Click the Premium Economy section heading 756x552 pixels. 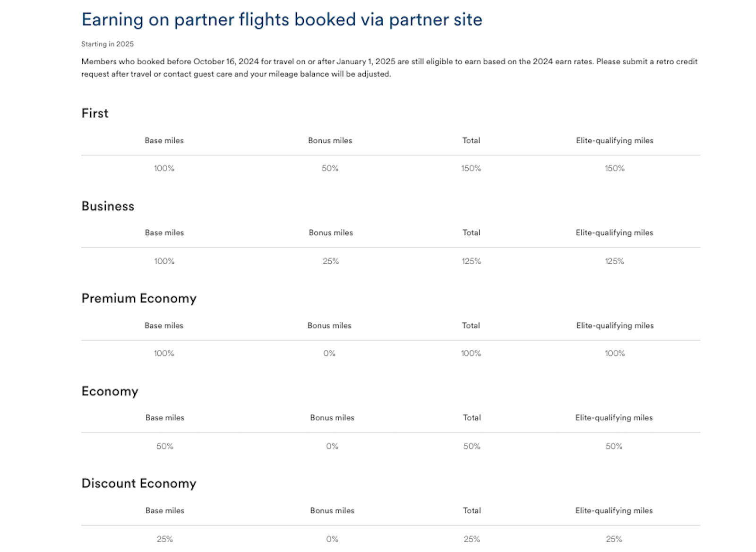tap(138, 298)
